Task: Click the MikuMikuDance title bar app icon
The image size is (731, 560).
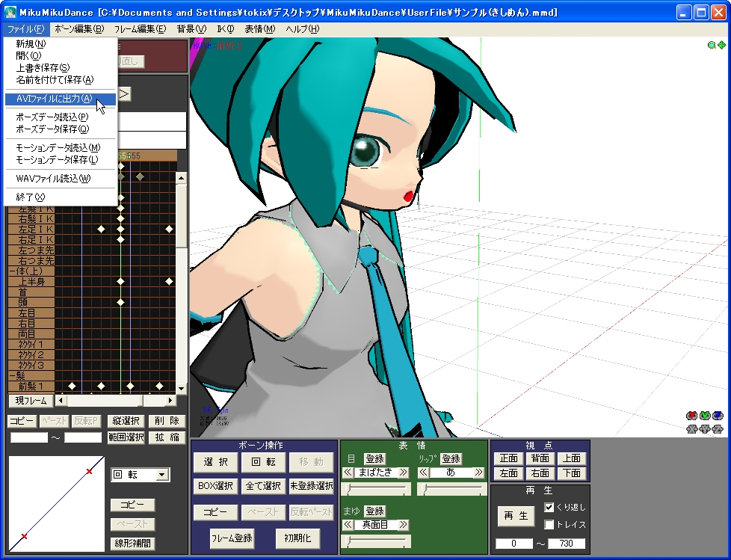Action: [10, 12]
